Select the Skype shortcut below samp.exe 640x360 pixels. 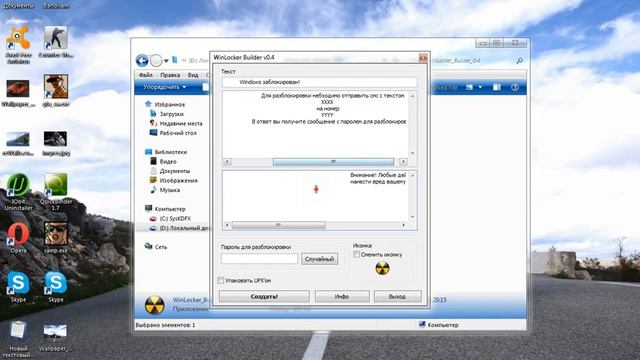pyautogui.click(x=56, y=287)
